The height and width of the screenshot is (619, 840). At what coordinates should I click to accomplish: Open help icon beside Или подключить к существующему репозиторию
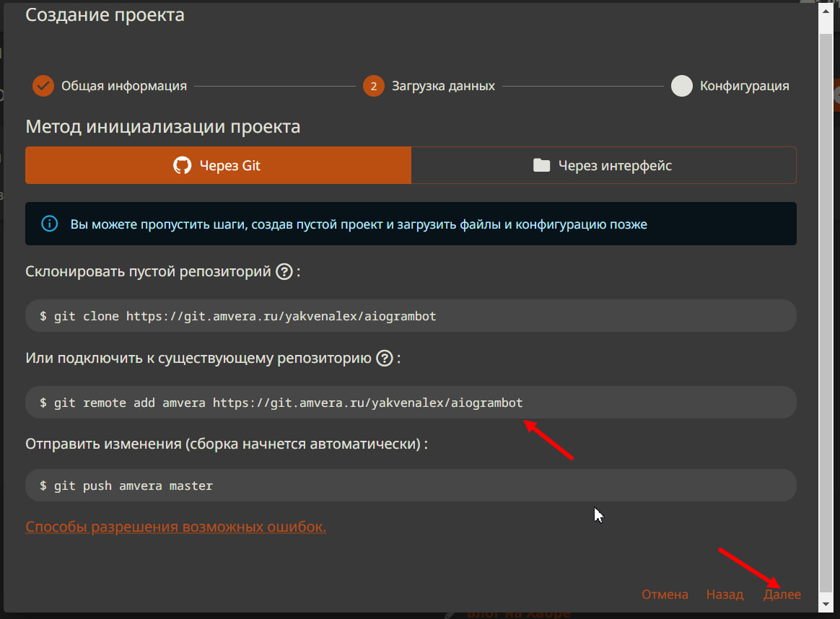click(385, 359)
